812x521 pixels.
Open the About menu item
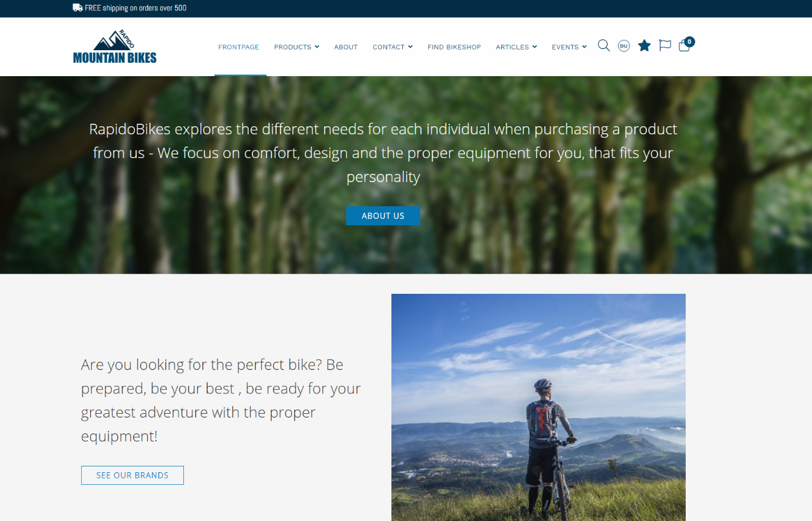point(346,47)
